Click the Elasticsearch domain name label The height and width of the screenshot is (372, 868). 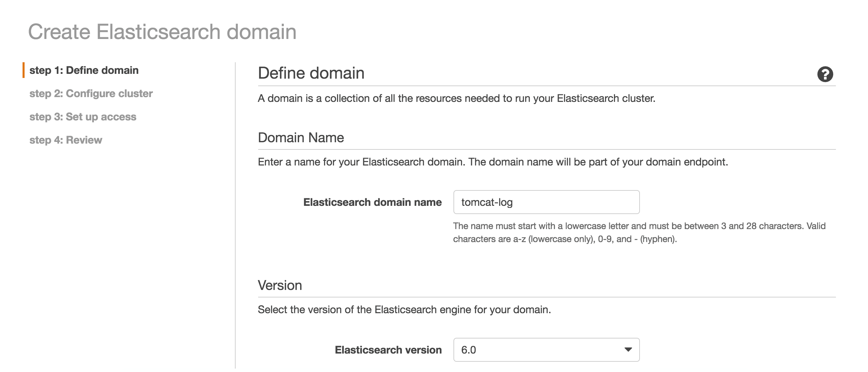(372, 202)
